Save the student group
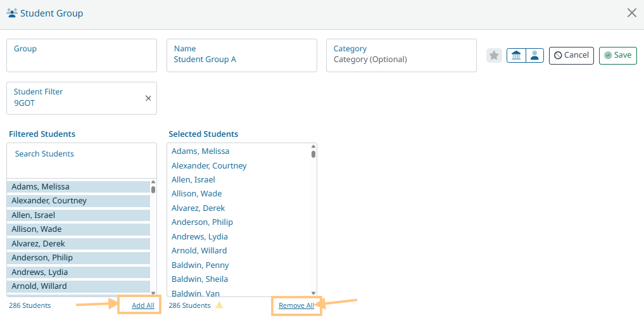Screen dimensions: 644x318 (617, 56)
